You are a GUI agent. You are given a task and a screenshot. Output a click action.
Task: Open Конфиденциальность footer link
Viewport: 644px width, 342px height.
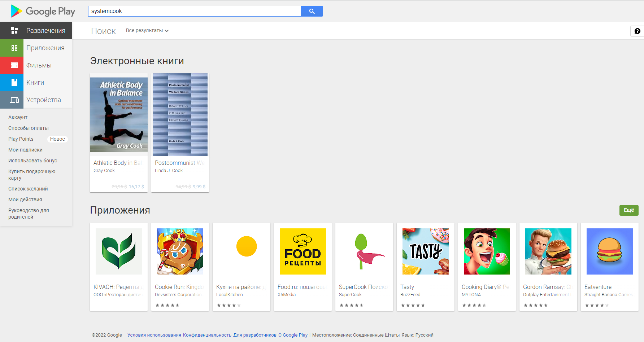(x=207, y=335)
